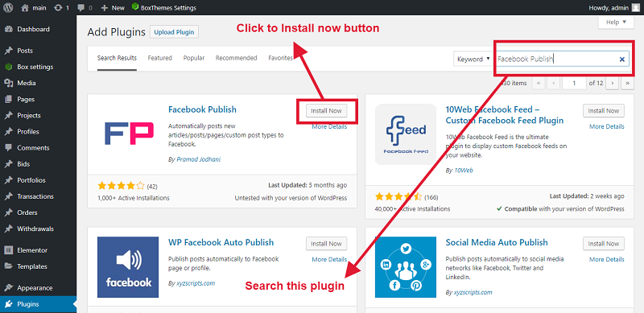Click the Box settings cube icon
Viewport: 644px width, 313px height.
pyautogui.click(x=8, y=67)
